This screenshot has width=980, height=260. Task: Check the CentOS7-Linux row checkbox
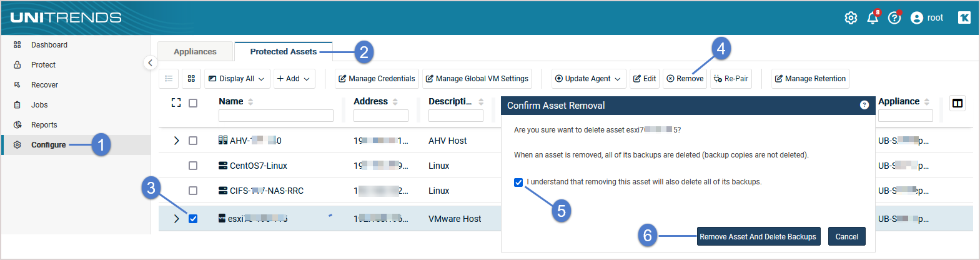tap(193, 166)
